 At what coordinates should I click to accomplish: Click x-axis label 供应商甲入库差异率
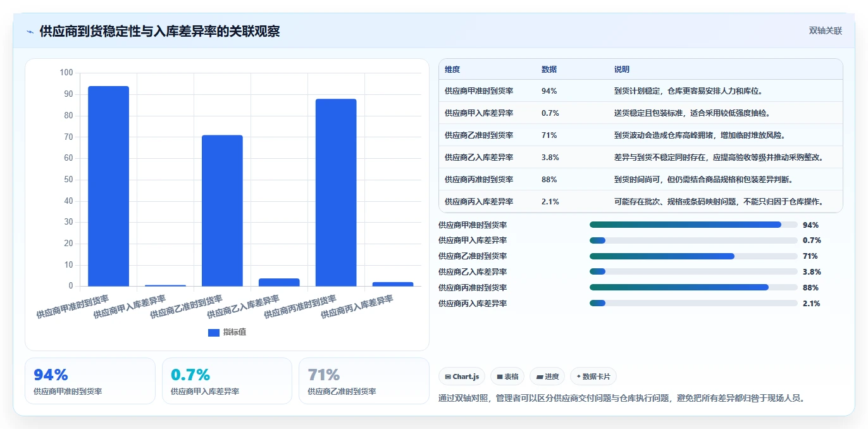pos(129,306)
